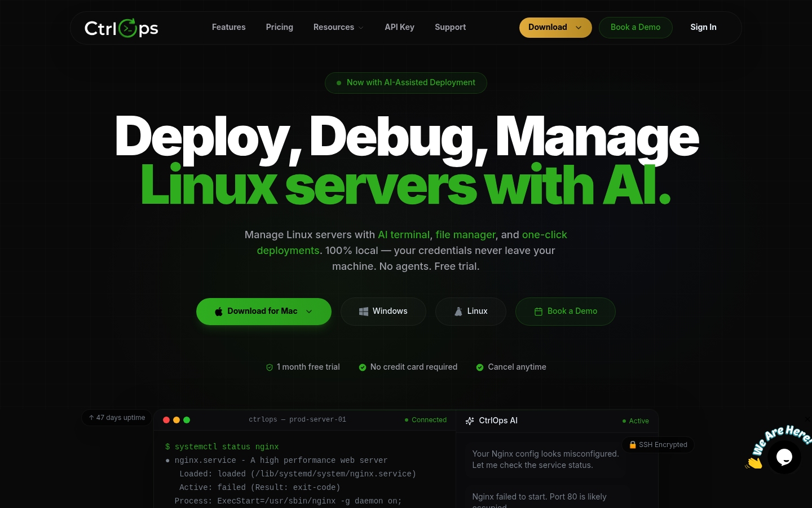
Task: Click the Connected status indicator
Action: 426,420
